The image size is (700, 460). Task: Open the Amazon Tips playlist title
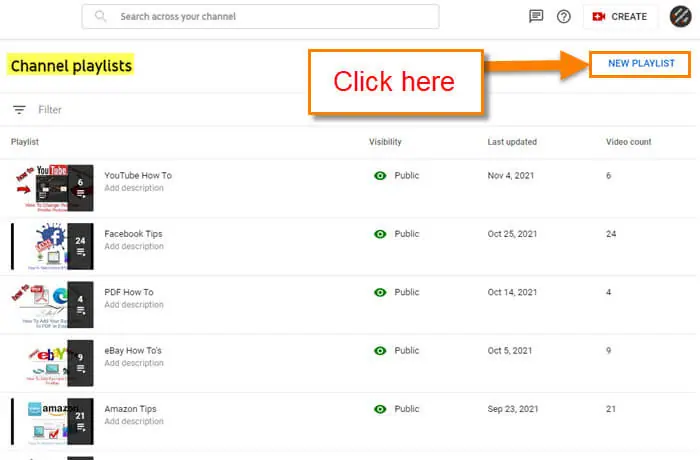tap(130, 409)
